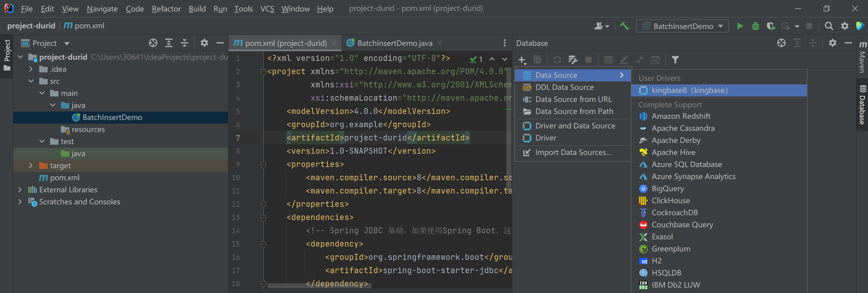The image size is (868, 293).
Task: Expand Scratches and Consoles node
Action: click(x=20, y=202)
